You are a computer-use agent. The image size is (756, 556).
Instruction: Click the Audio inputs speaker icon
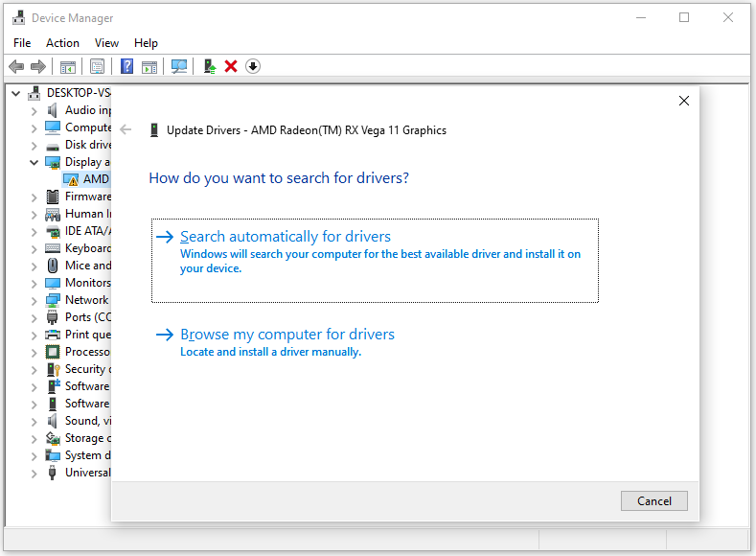52,110
